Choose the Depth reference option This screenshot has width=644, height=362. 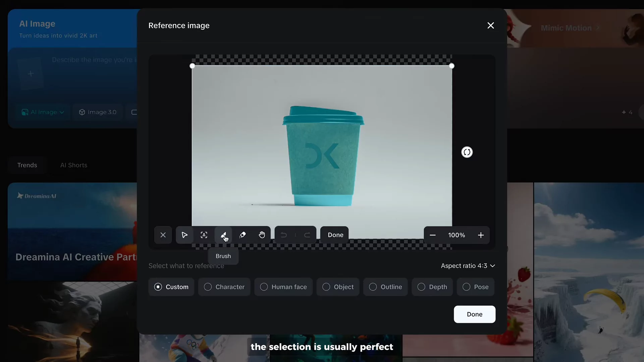click(432, 287)
